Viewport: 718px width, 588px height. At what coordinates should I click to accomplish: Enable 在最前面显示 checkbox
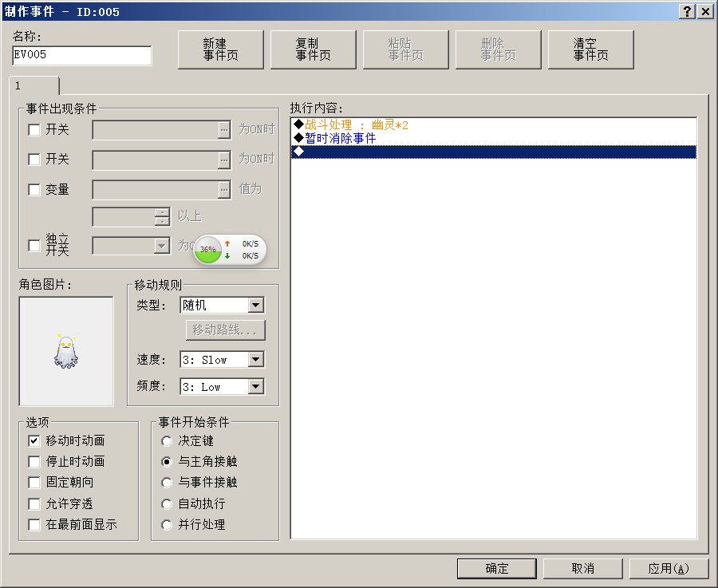click(x=34, y=525)
